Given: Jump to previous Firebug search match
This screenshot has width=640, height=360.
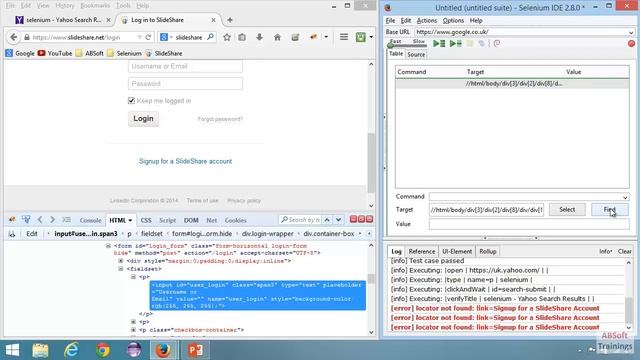Looking at the screenshot, I should point(327,220).
